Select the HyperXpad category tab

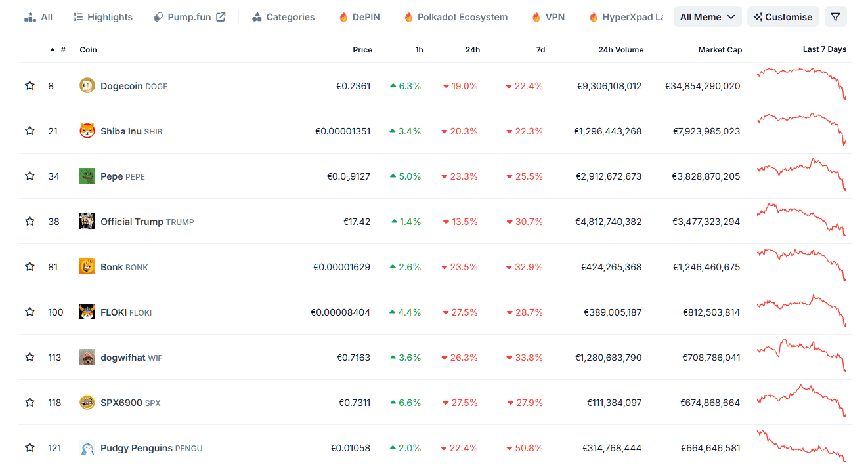click(x=626, y=17)
